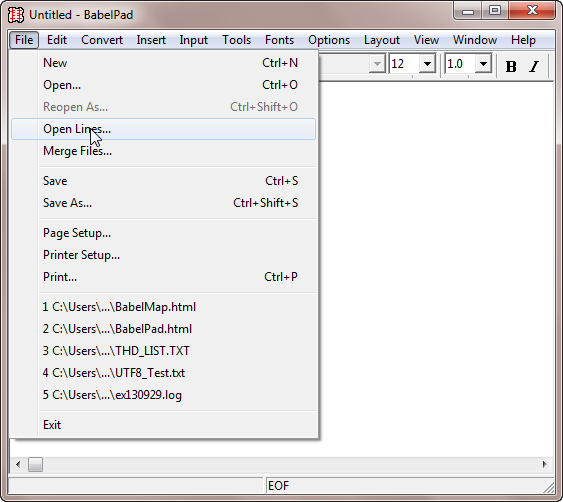Screen dimensions: 563x502
Task: Open the Fonts menu
Action: point(279,40)
